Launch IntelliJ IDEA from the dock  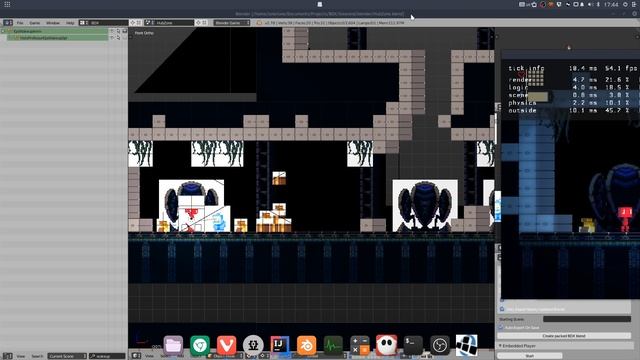click(280, 345)
